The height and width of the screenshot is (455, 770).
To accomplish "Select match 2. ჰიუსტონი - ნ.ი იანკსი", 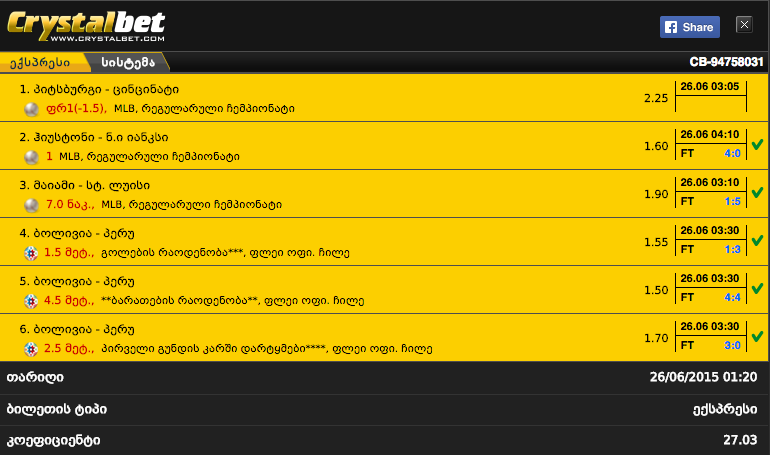I will pos(94,137).
